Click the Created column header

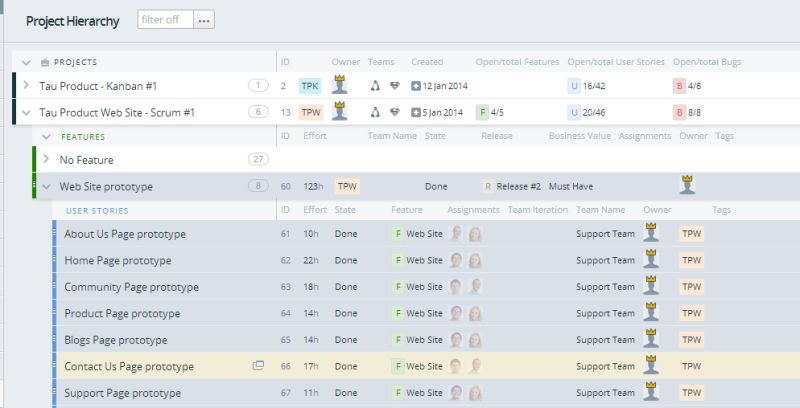pyautogui.click(x=427, y=62)
